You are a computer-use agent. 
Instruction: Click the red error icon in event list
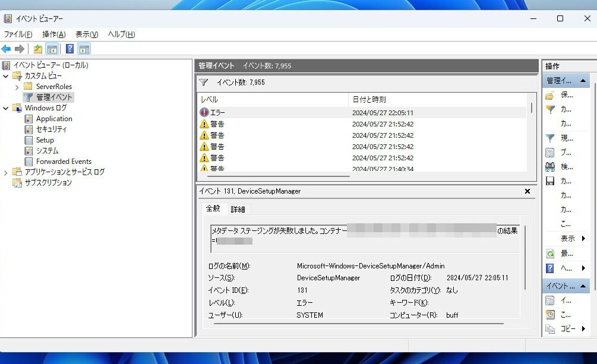tap(204, 112)
